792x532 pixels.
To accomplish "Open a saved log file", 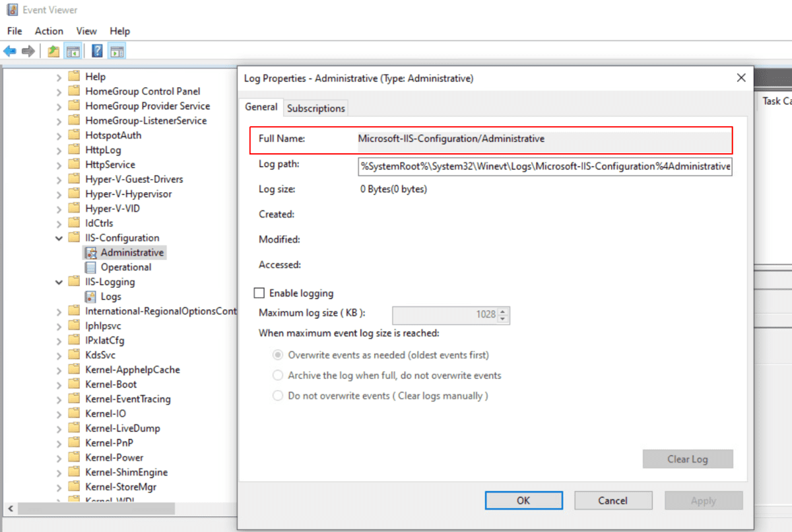I will pos(52,51).
